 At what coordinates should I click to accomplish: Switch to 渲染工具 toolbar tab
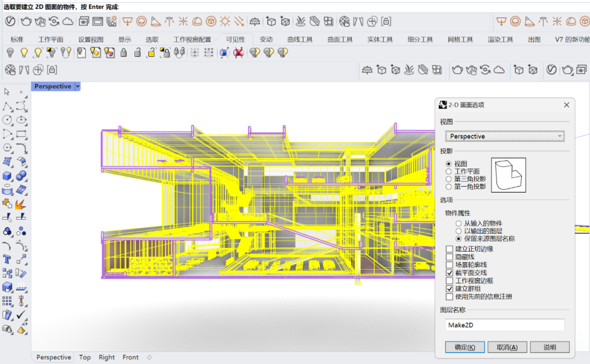coord(500,39)
